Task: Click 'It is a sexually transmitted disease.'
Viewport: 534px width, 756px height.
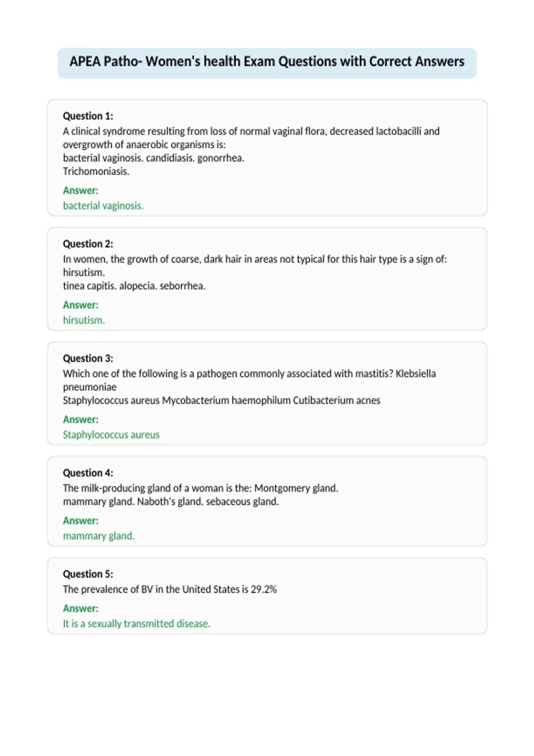Action: (x=137, y=623)
